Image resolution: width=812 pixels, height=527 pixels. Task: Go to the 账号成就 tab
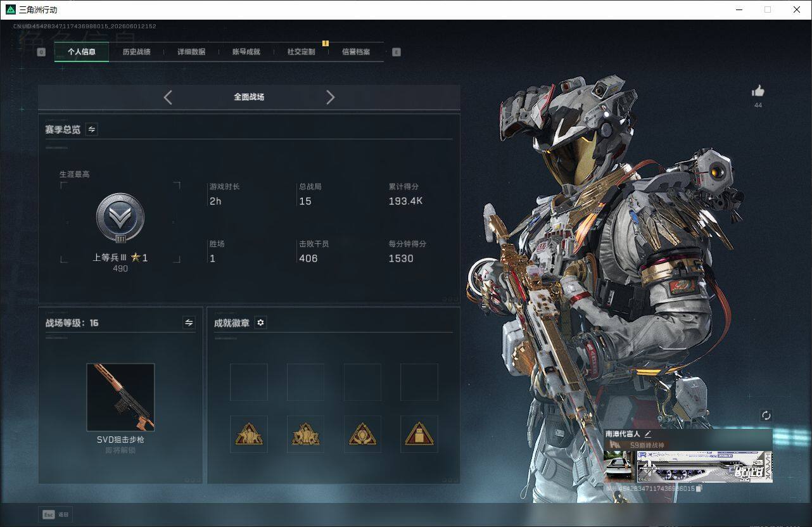pos(246,52)
